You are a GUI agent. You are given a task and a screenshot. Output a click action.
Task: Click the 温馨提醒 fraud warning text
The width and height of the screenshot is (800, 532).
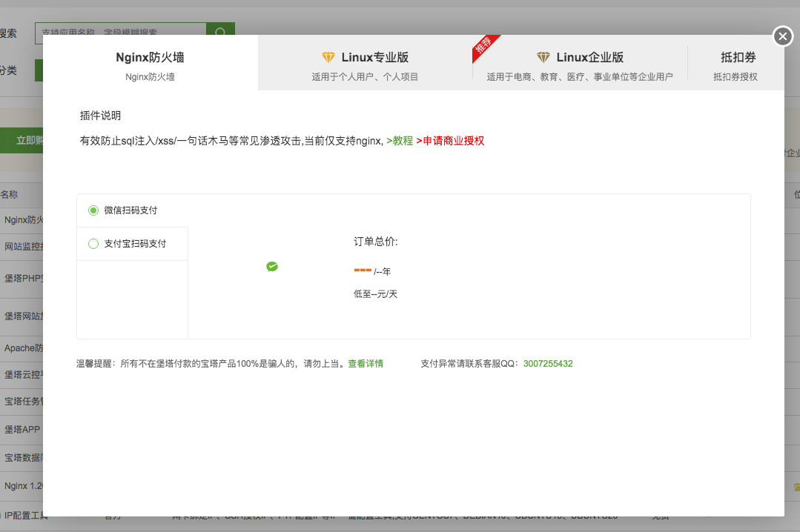(212, 364)
